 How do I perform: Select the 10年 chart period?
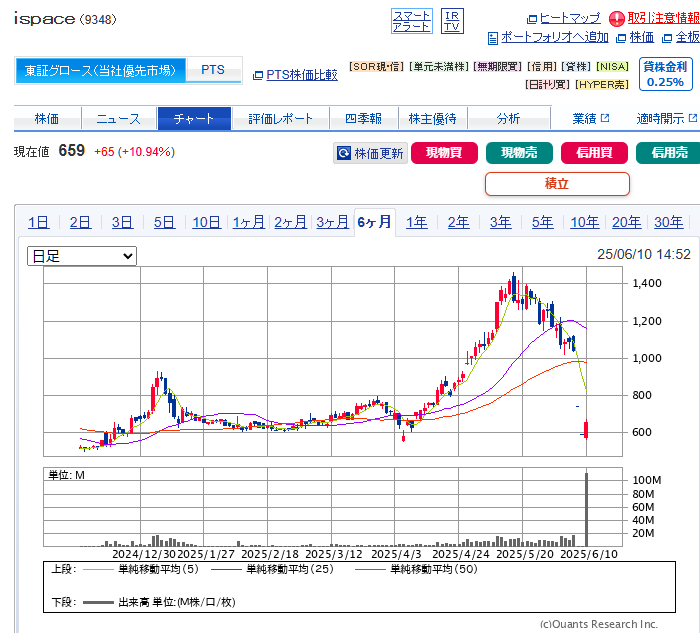585,222
